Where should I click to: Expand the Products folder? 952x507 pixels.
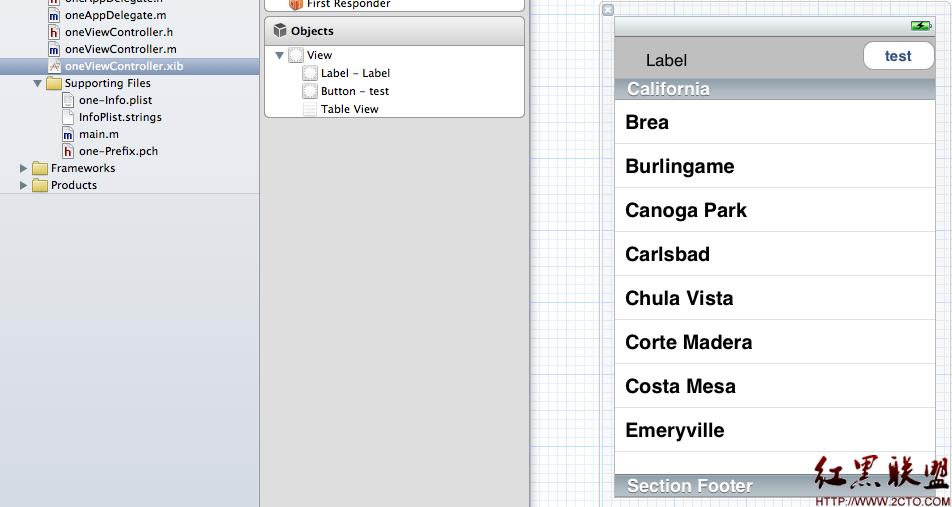[24, 185]
